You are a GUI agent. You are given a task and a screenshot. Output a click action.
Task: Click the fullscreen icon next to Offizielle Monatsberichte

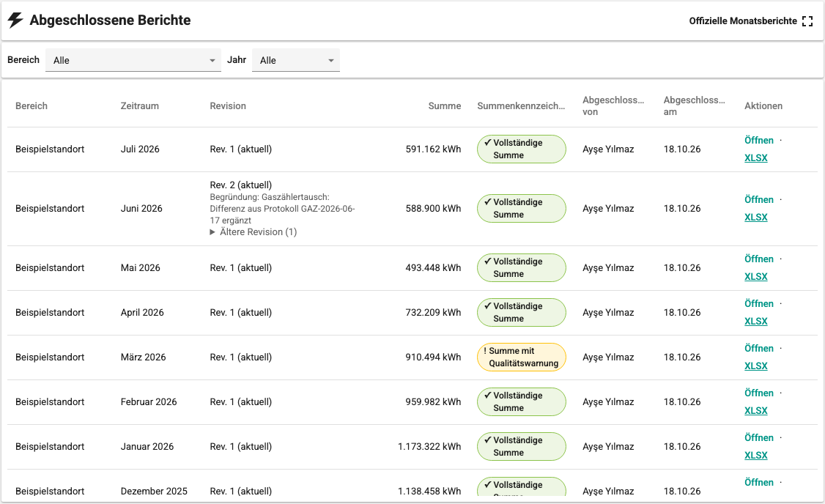[x=807, y=21]
